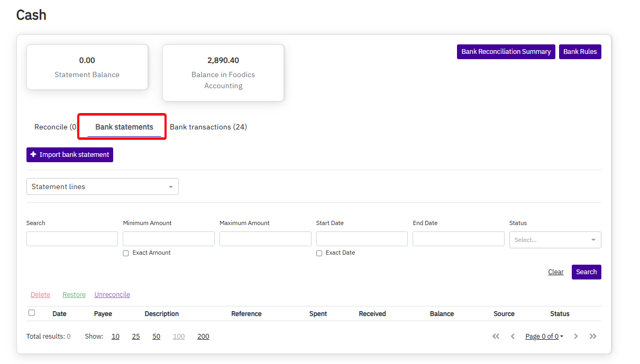
Task: Click the plus icon on Import bank statement
Action: (33, 154)
